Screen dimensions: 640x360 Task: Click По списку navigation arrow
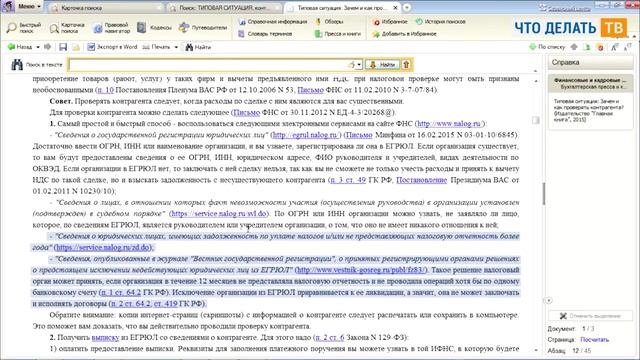(x=547, y=47)
